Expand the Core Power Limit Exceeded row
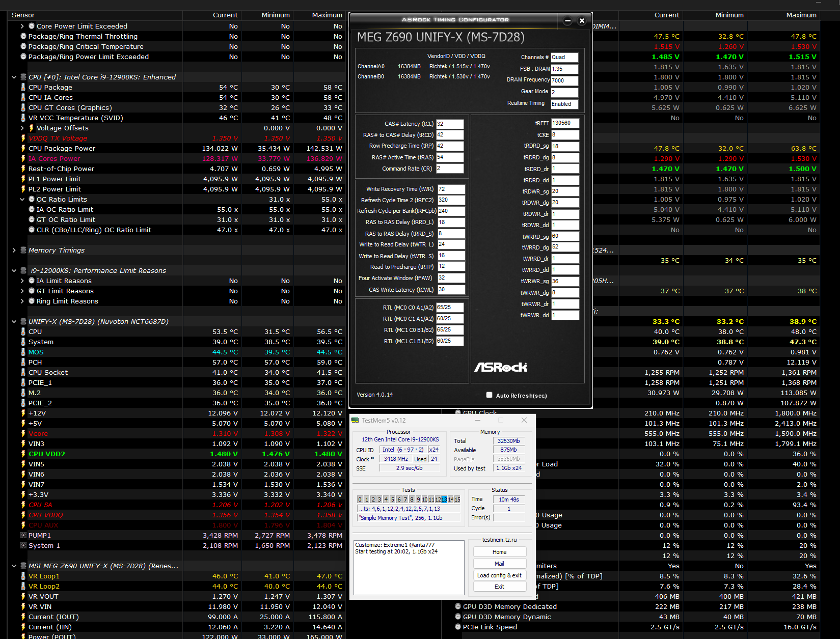 [22, 26]
